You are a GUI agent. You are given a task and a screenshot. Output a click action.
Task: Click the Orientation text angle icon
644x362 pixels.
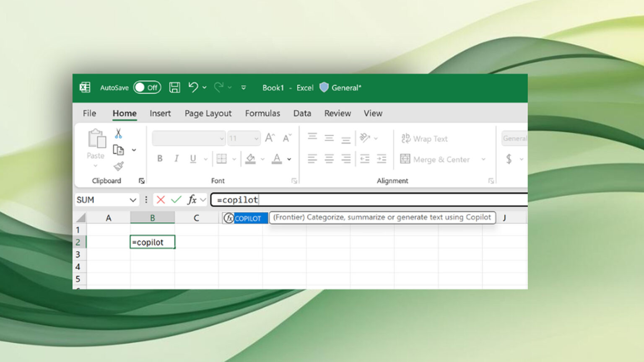click(x=365, y=137)
